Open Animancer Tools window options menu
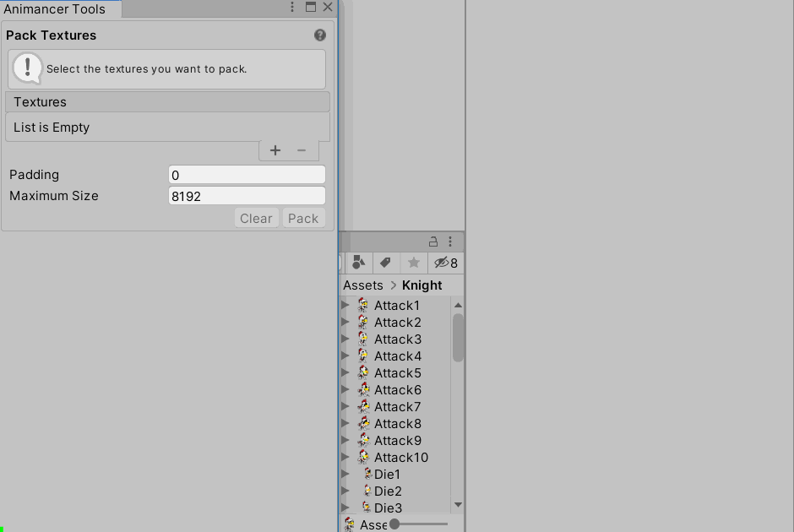794x532 pixels. 292,7
